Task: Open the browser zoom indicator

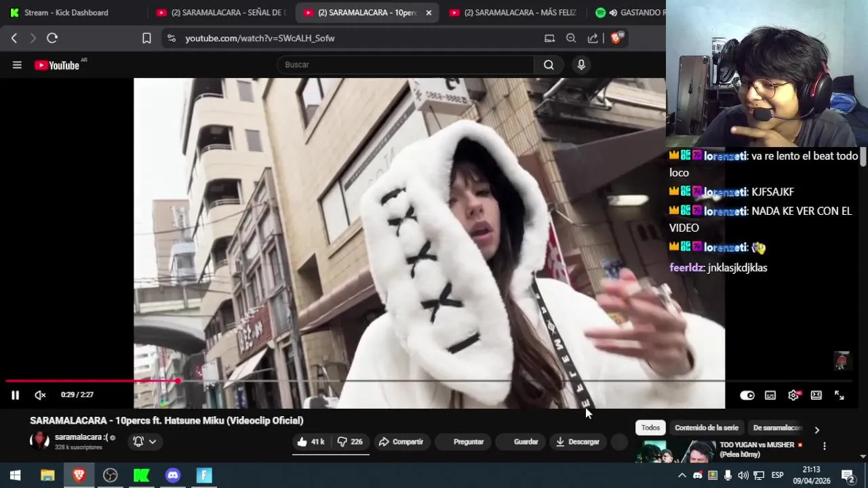Action: pyautogui.click(x=571, y=39)
